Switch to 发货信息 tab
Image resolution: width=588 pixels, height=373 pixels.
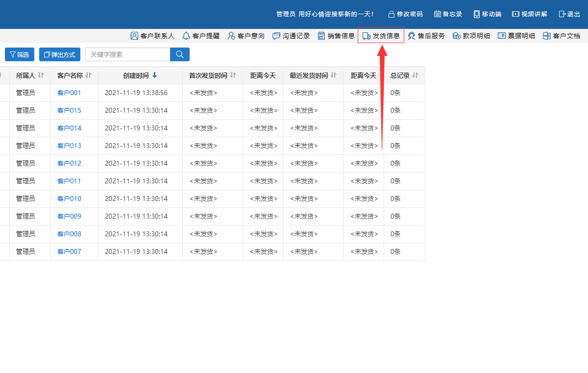[381, 36]
